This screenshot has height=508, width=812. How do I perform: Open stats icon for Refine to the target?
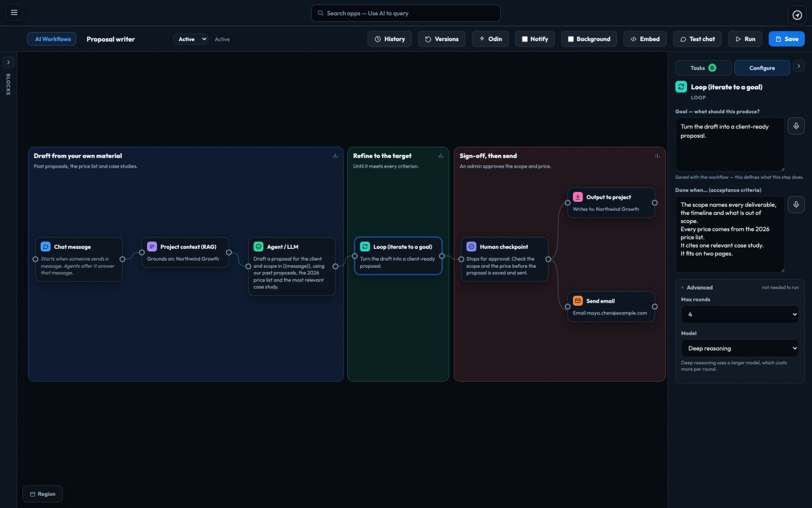441,156
